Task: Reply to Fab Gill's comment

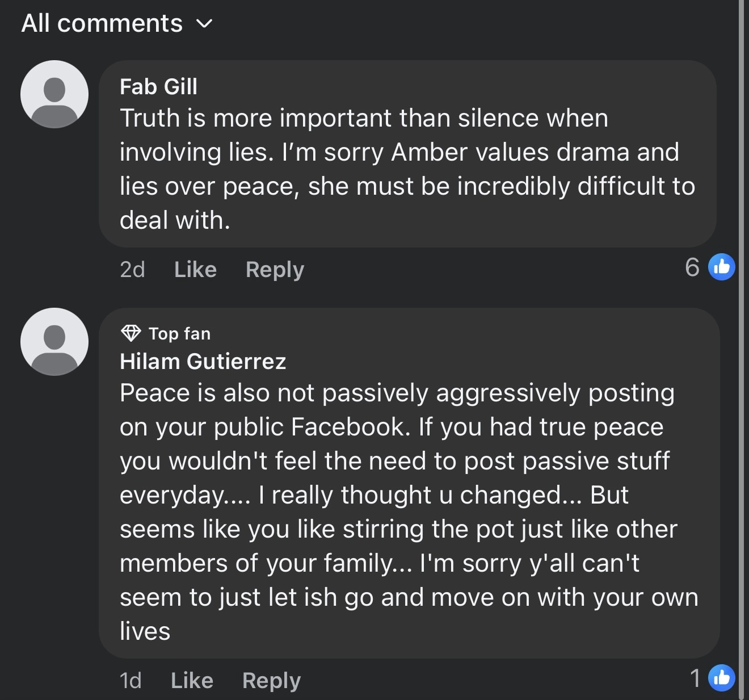Action: coord(275,269)
